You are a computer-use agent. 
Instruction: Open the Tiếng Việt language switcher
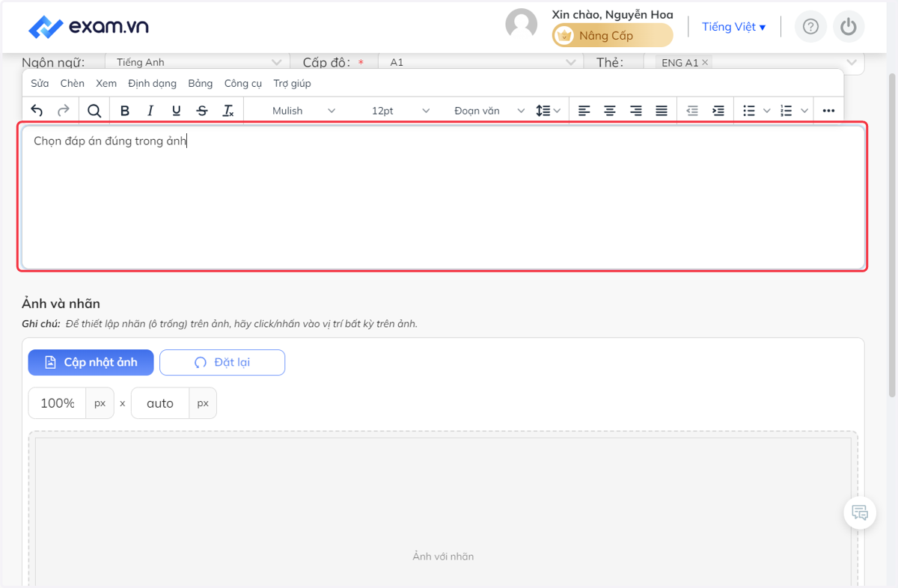733,27
